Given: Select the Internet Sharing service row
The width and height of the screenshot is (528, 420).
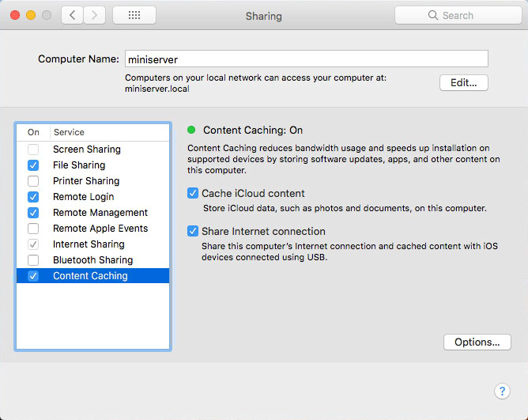Looking at the screenshot, I should pyautogui.click(x=93, y=244).
